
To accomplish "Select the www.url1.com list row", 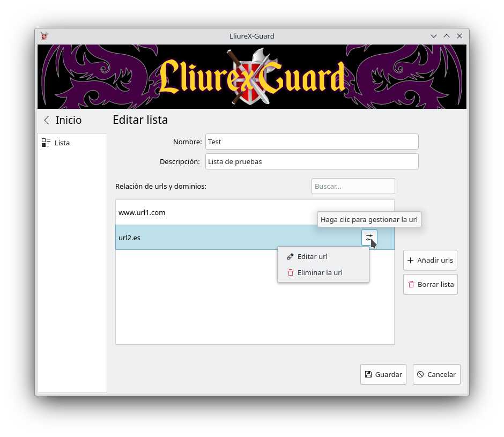I will click(x=255, y=212).
